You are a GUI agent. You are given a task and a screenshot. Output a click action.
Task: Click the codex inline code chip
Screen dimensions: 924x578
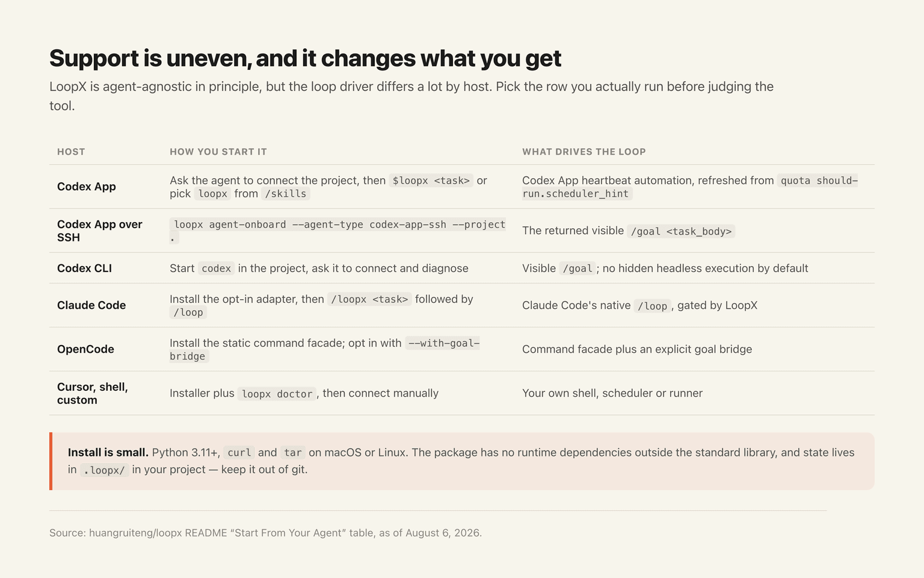(217, 269)
